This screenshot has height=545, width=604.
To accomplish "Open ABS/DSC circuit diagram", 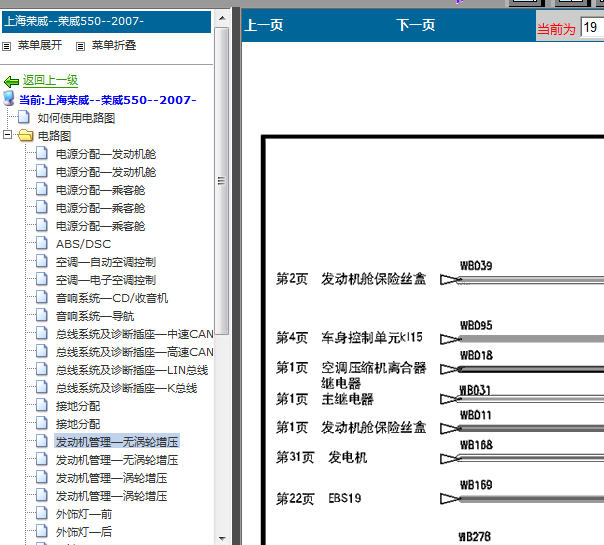I will 83,244.
